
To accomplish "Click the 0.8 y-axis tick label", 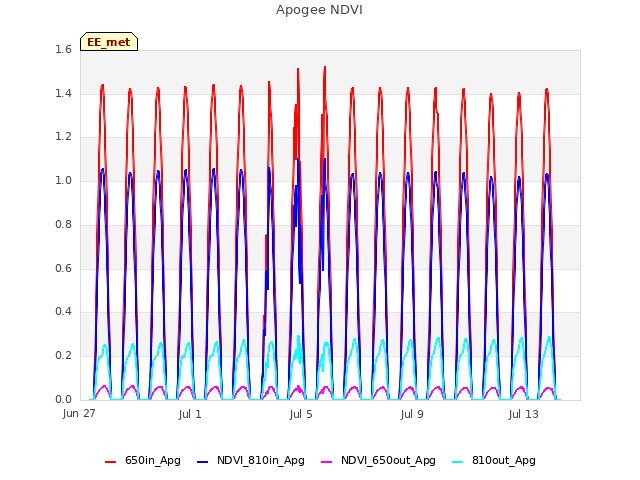I will click(x=63, y=224).
